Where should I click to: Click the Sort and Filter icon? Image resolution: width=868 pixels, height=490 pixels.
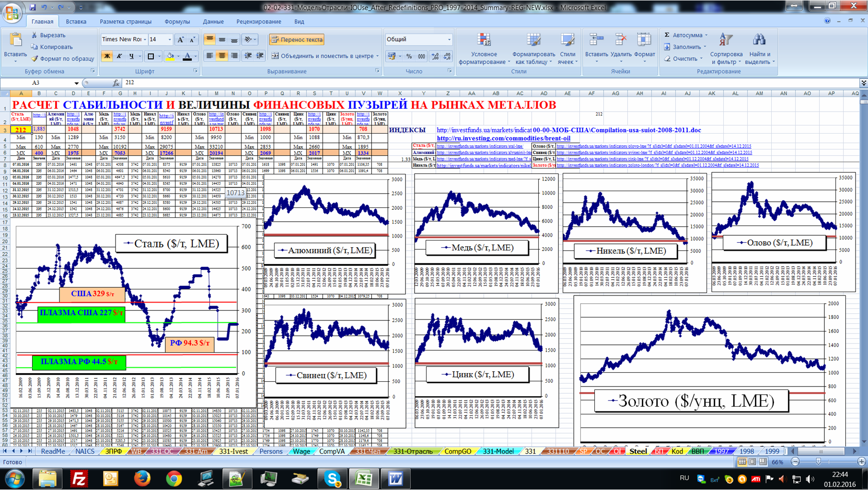point(726,40)
